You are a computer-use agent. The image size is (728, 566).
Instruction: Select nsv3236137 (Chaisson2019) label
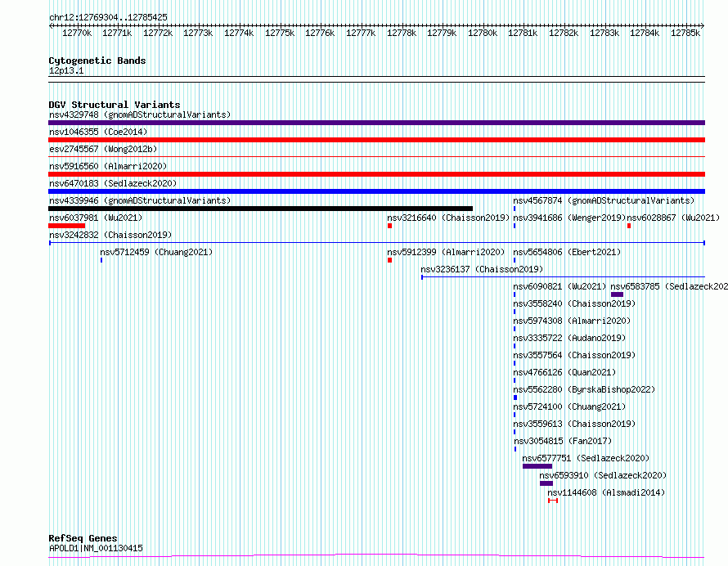pos(482,269)
